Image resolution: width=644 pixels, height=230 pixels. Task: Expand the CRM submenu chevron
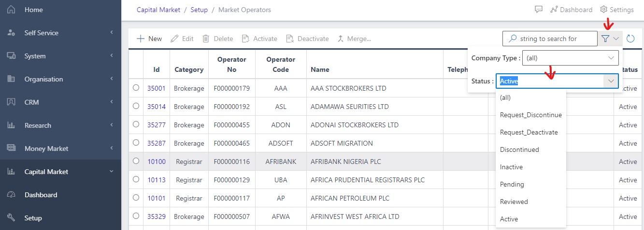[x=112, y=102]
